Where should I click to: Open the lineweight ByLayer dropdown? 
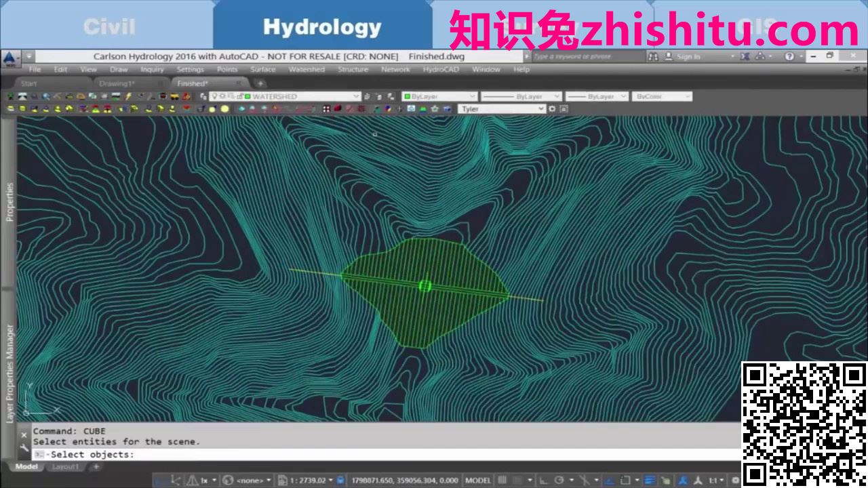[625, 96]
